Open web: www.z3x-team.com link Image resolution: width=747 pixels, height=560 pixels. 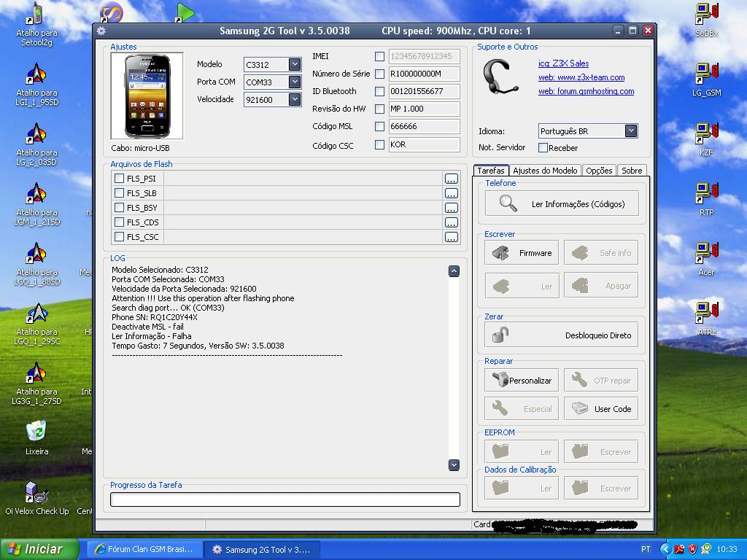pyautogui.click(x=581, y=77)
